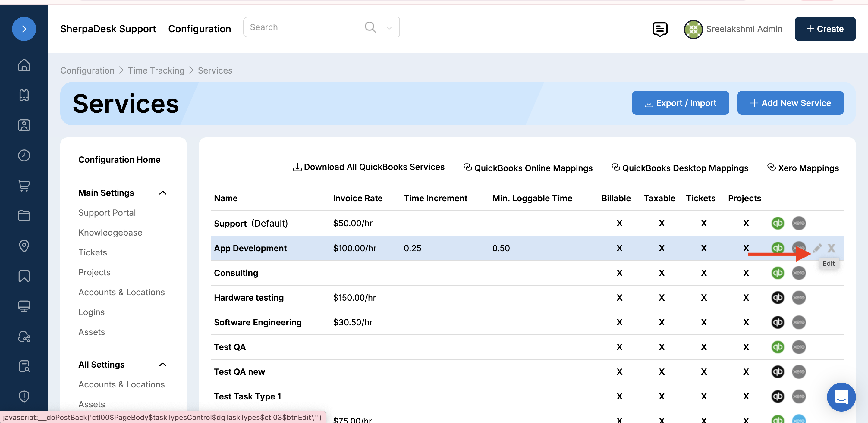
Task: Click the home icon in left sidebar
Action: (24, 65)
